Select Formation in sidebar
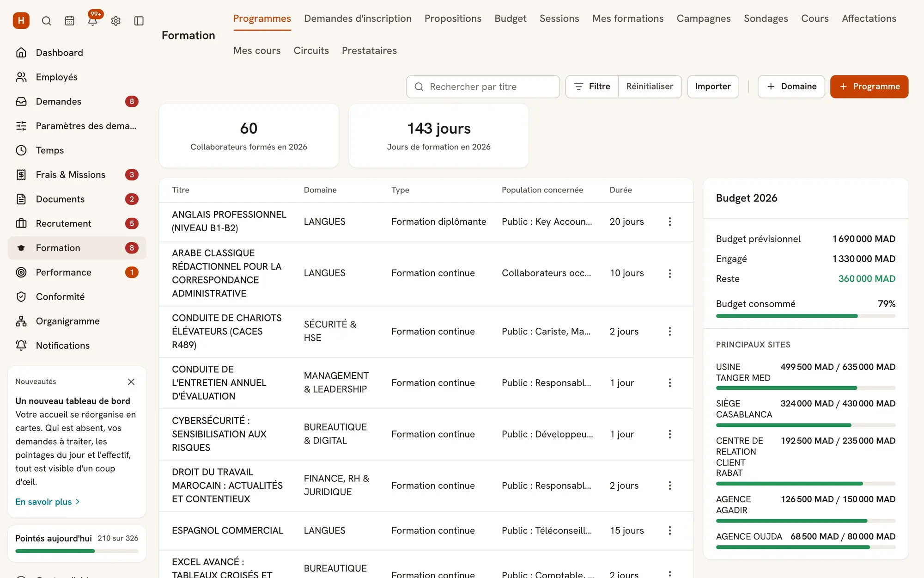The image size is (924, 578). tap(77, 248)
